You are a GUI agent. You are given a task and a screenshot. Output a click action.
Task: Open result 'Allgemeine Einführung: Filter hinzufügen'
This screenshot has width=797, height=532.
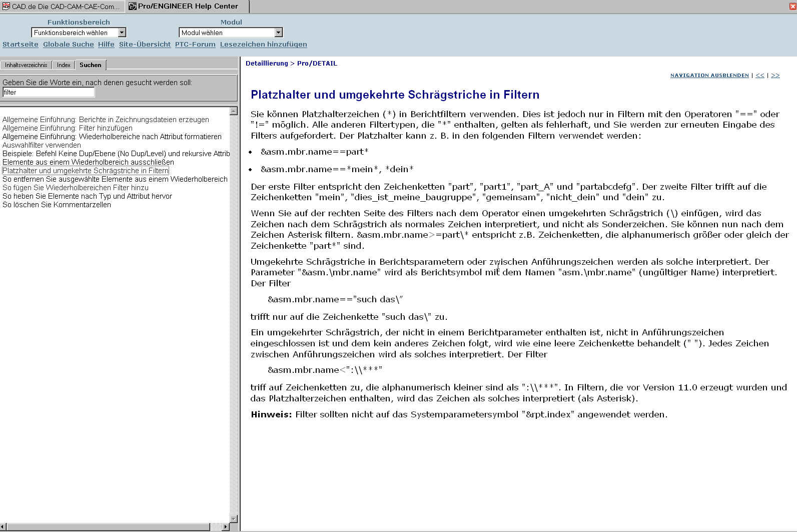point(68,128)
